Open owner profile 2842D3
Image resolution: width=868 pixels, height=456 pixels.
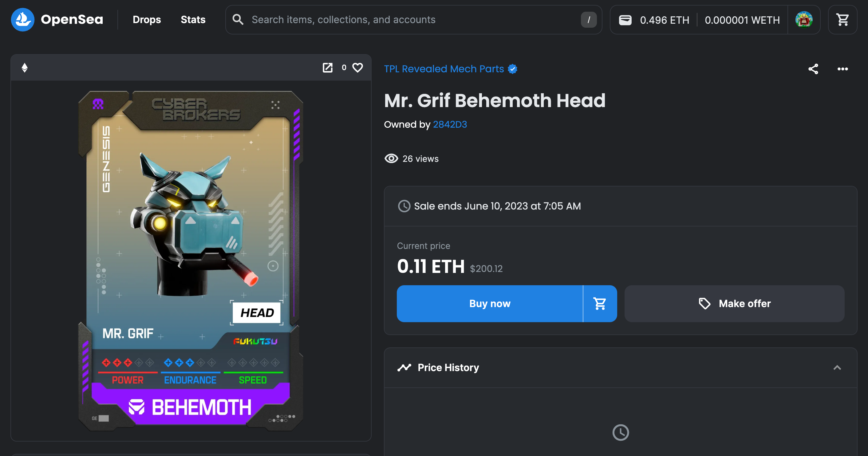tap(450, 124)
